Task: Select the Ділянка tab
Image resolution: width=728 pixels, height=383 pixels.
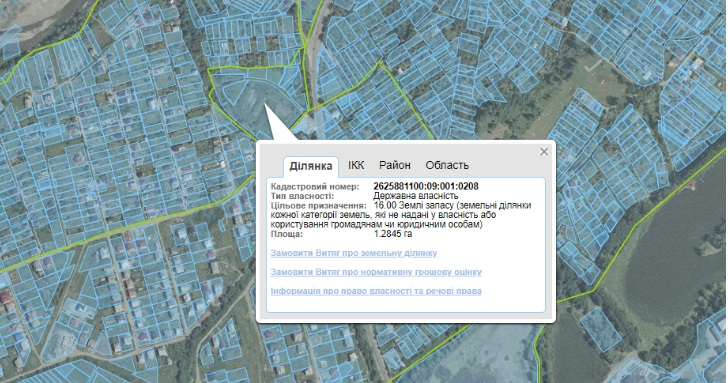Action: 311,166
